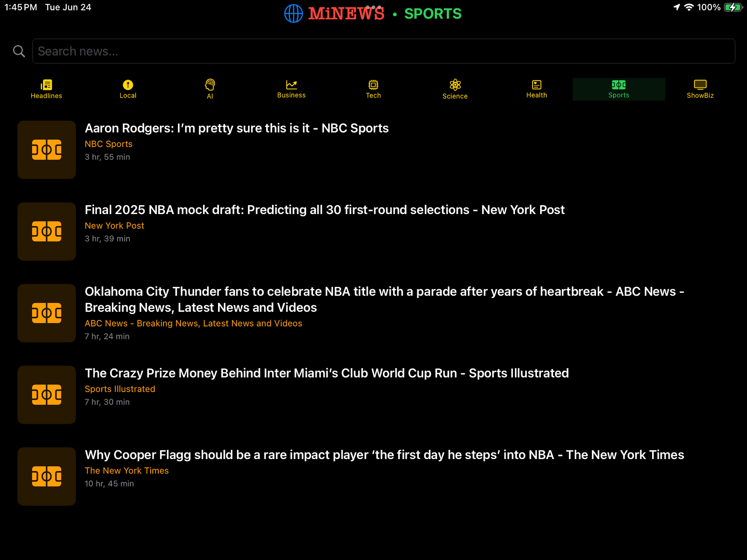Click the '7 hr, 24 min' timestamp
Viewport: 747px width, 560px height.
[107, 336]
